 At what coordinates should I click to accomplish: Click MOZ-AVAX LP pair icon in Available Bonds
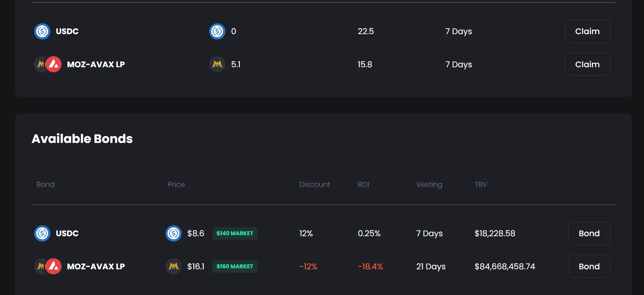coord(48,266)
